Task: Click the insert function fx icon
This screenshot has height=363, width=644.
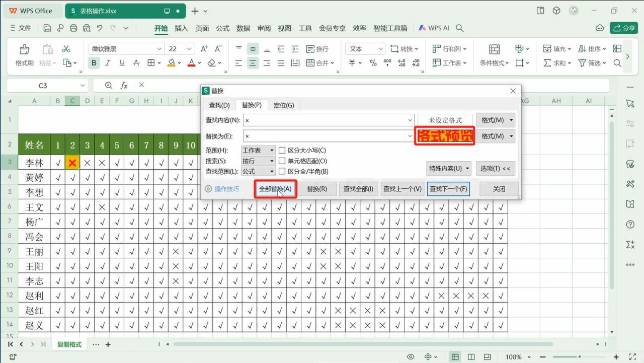Action: coord(124,86)
